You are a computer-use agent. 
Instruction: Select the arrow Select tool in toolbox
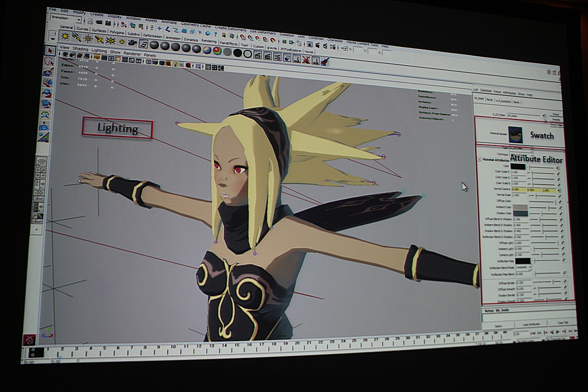49,51
